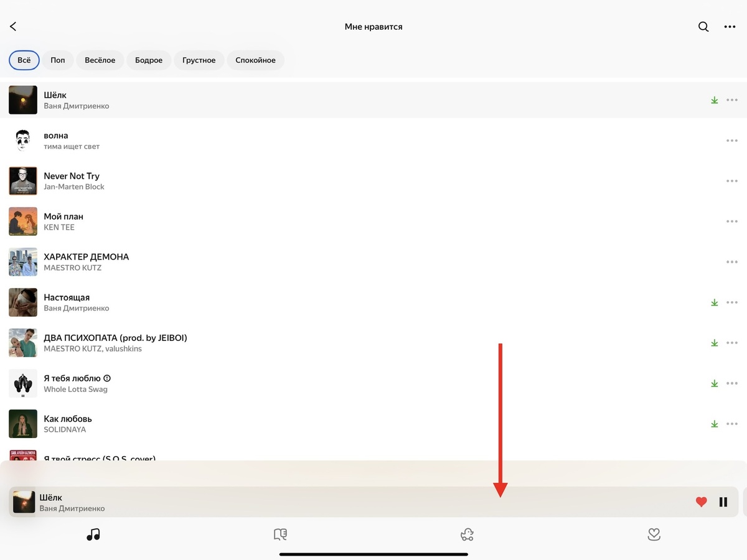Open more options for ХАРАКТЕР ДЕМОНА

click(732, 262)
